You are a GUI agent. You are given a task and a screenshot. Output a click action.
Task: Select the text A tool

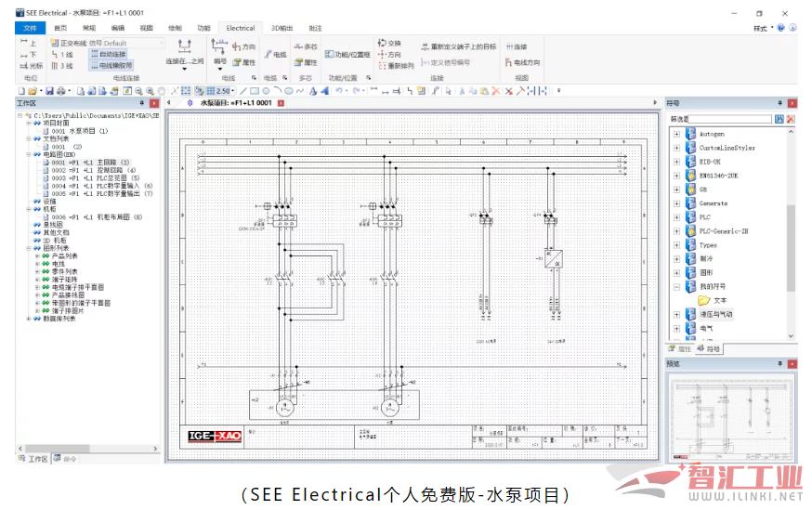coord(313,91)
